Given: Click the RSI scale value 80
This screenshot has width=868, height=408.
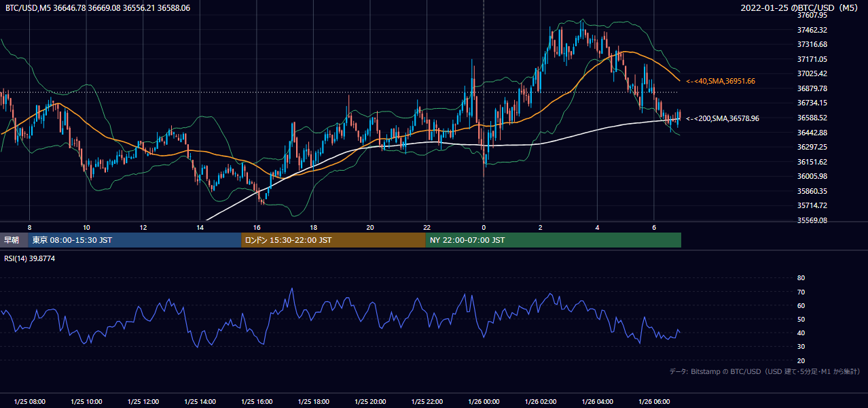Looking at the screenshot, I should [801, 278].
